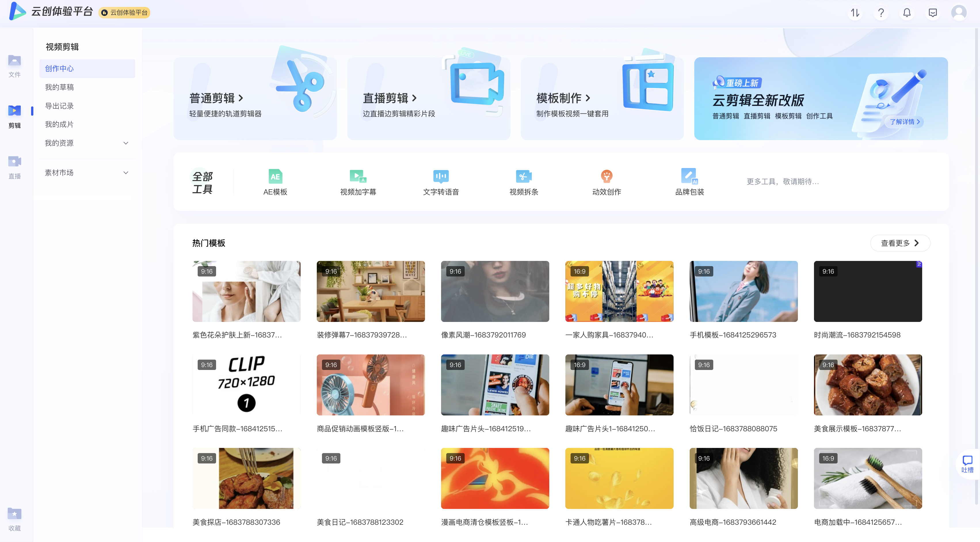Image resolution: width=980 pixels, height=542 pixels.
Task: Switch to 文件 in left sidebar
Action: click(x=14, y=65)
